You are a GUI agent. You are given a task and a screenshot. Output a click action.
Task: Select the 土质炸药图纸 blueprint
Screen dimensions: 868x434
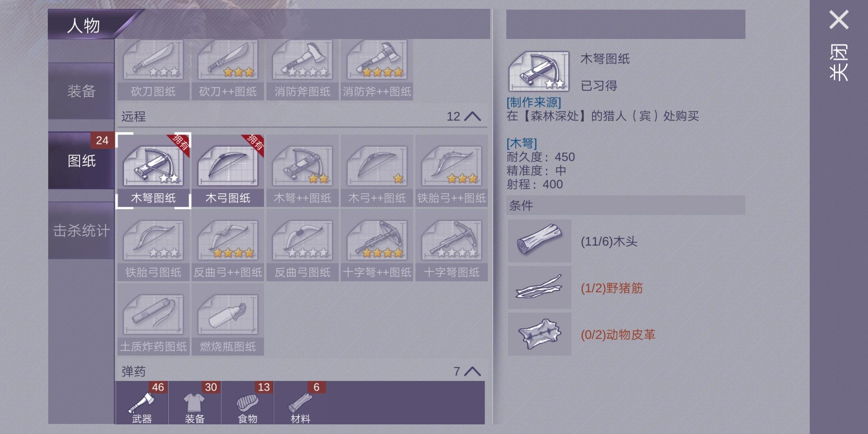click(153, 319)
